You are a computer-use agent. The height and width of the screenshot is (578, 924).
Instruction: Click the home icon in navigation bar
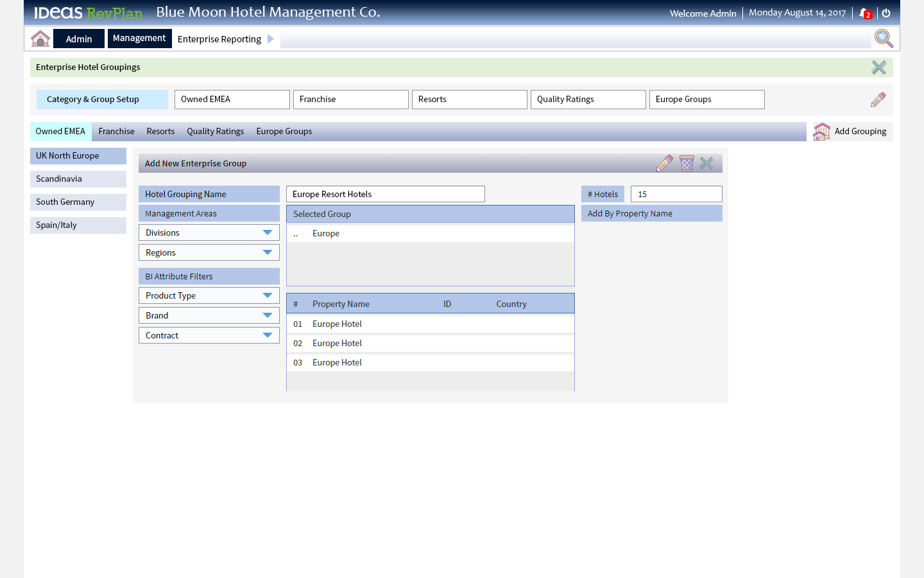coord(40,39)
